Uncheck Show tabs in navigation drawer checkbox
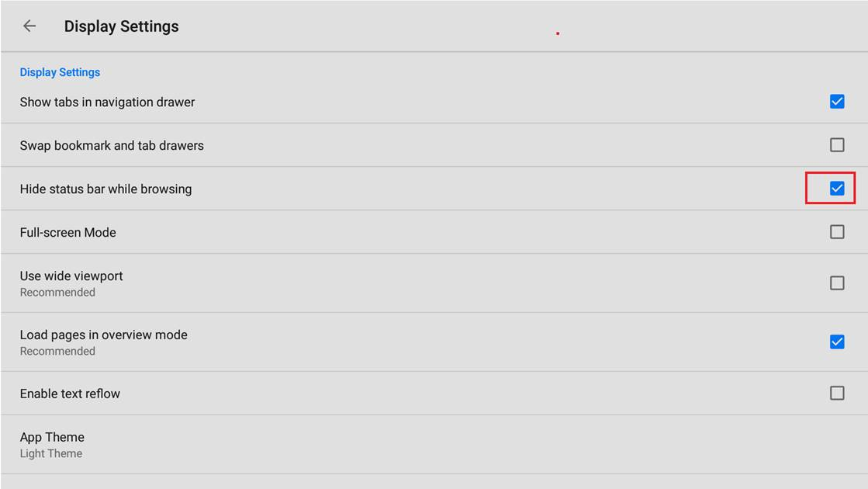This screenshot has height=489, width=868. coord(836,102)
